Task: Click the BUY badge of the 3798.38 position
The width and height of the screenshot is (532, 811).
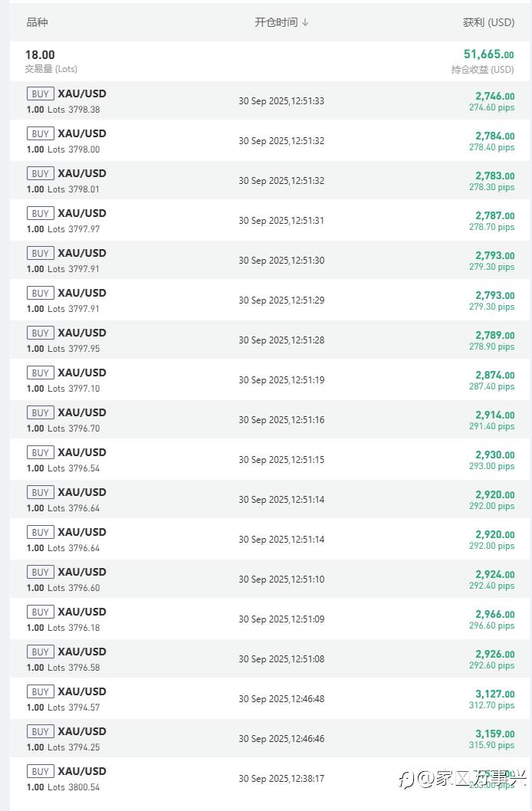Action: tap(40, 94)
